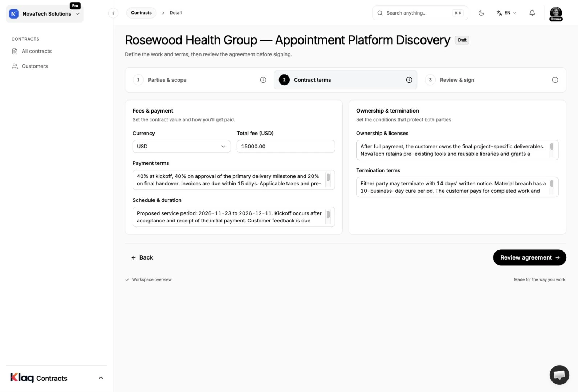Click the Draft status badge
This screenshot has width=578, height=392.
click(x=462, y=40)
